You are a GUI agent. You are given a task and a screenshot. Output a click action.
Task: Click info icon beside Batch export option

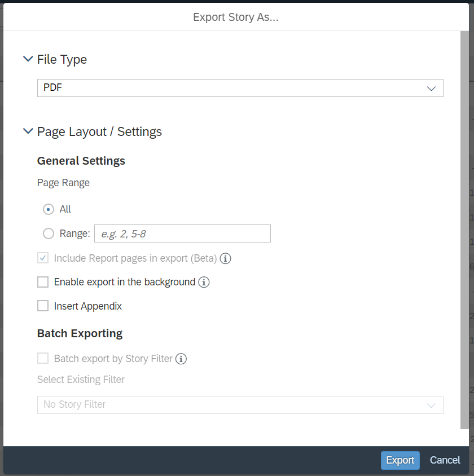coord(181,359)
